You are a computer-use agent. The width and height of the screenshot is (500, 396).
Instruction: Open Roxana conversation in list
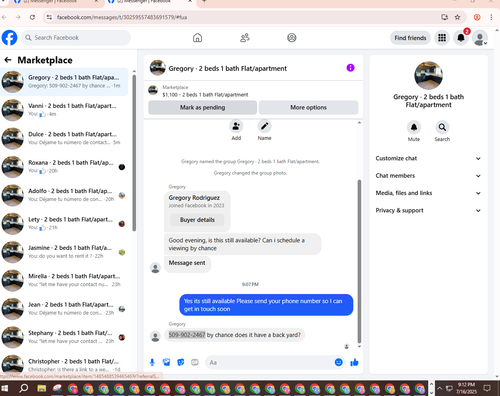point(64,167)
